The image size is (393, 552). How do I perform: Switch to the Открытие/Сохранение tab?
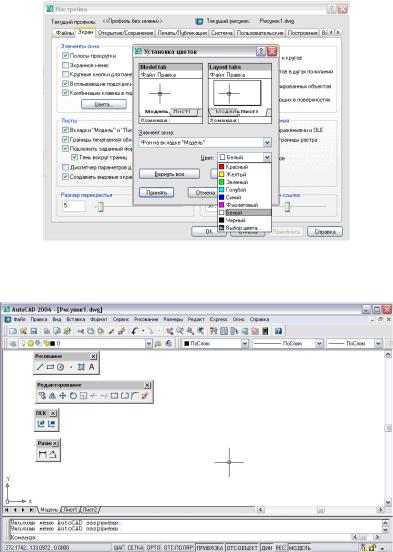pyautogui.click(x=125, y=33)
